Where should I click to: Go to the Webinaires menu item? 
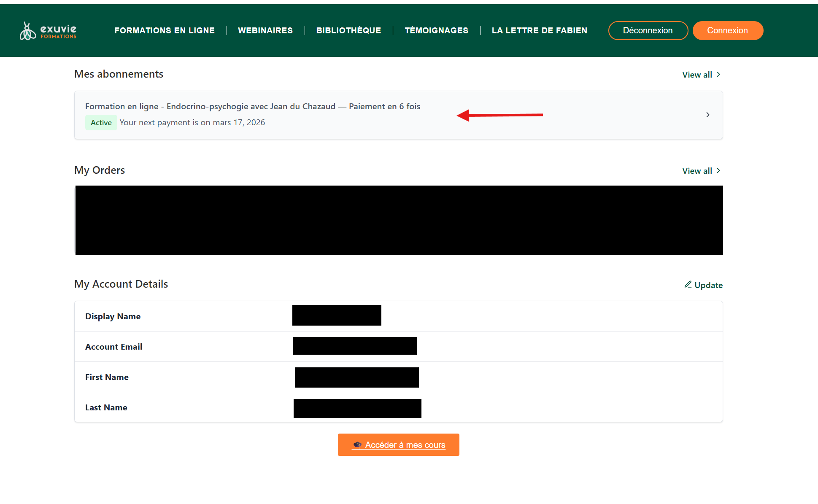coord(265,30)
